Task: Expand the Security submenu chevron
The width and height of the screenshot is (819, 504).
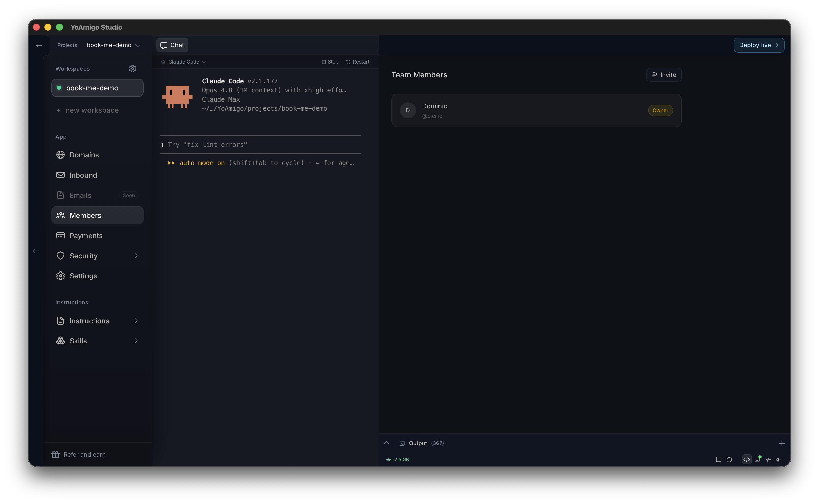Action: [x=136, y=256]
